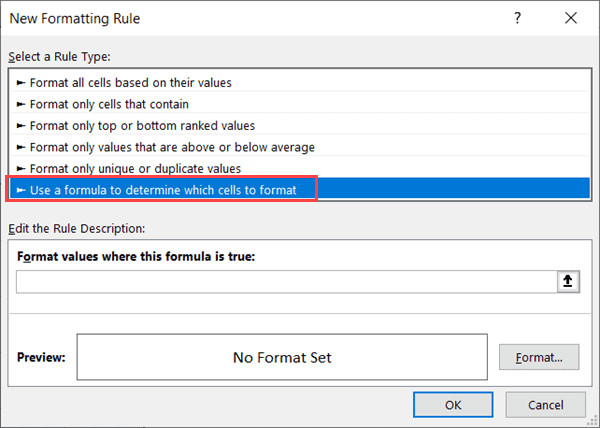Click into the formula input field
The image size is (600, 428).
point(285,282)
